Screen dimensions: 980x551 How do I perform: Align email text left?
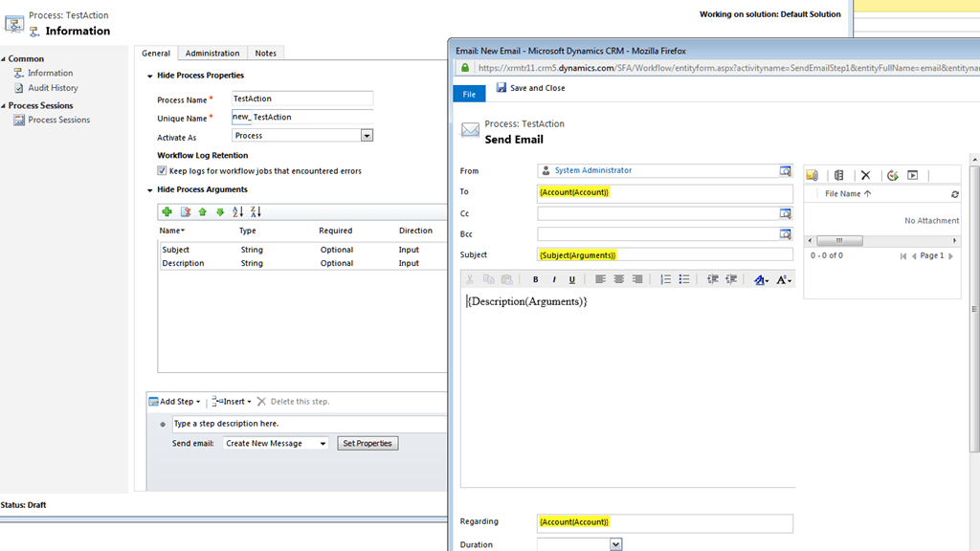click(x=600, y=279)
